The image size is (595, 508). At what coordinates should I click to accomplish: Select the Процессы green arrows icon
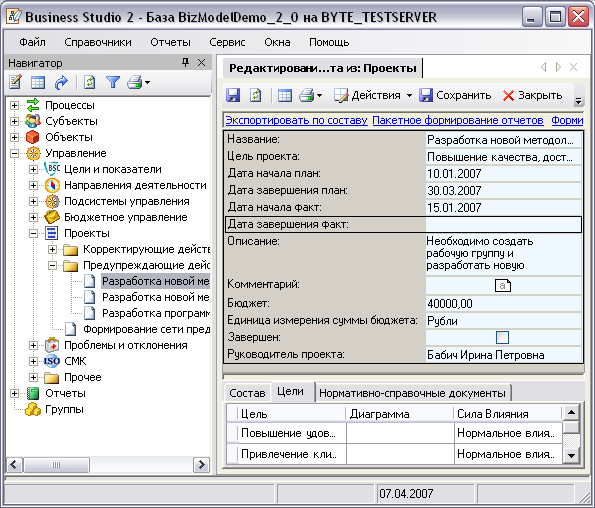pyautogui.click(x=33, y=105)
